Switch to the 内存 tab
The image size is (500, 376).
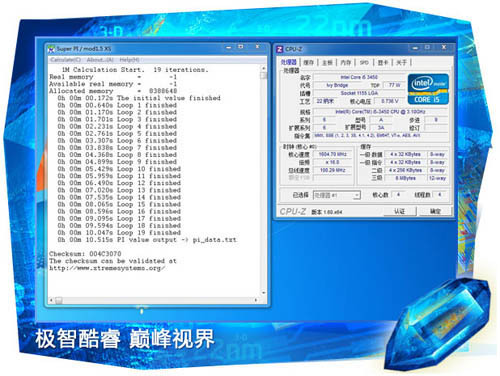coord(346,62)
